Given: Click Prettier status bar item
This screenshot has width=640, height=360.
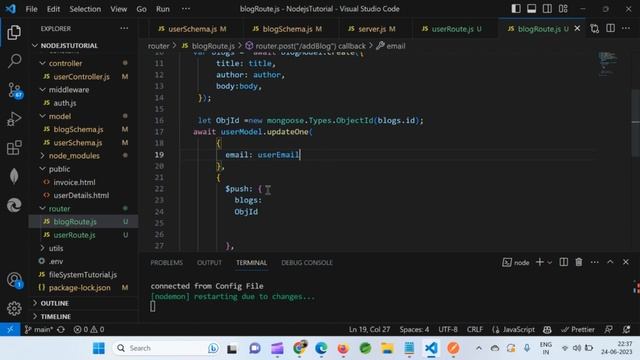Looking at the screenshot, I should [x=577, y=329].
